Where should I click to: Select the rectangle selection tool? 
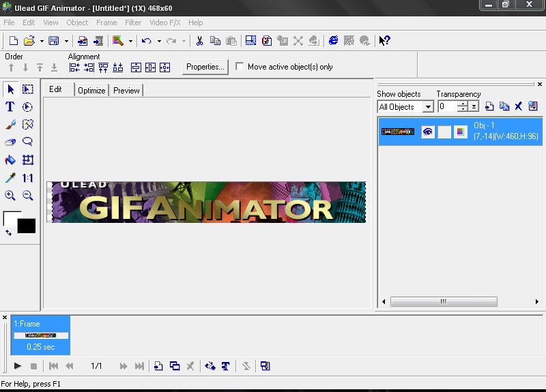27,89
